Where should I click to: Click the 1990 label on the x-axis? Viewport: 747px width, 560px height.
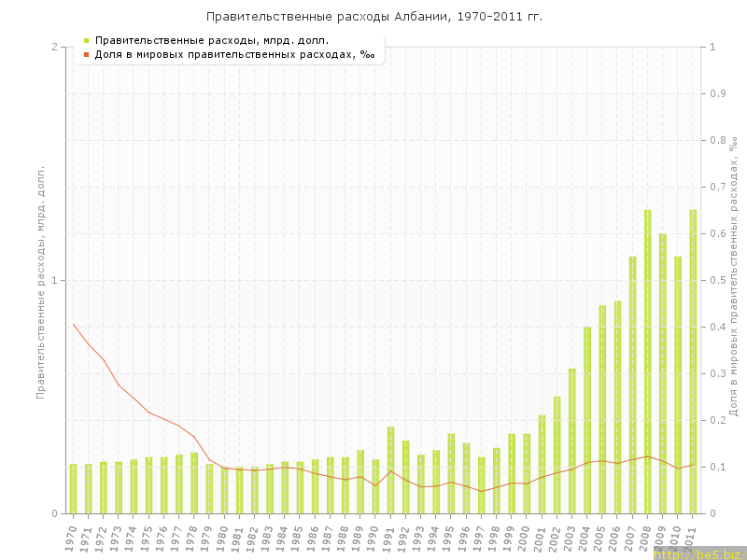[373, 539]
